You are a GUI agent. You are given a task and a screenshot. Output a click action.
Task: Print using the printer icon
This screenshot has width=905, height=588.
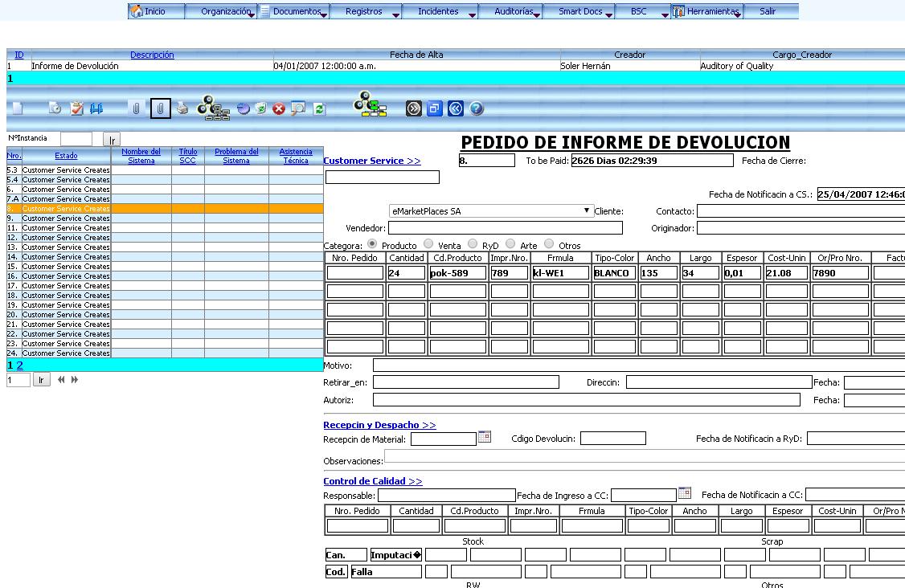[182, 108]
